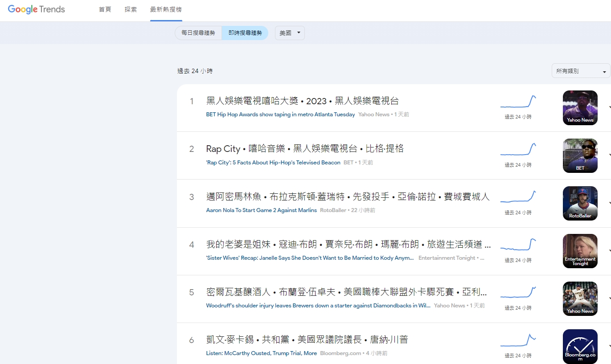The height and width of the screenshot is (364, 611).
Task: Click the trend title 黑人娛樂電視嘻哈大獎 • 2023
Action: pyautogui.click(x=303, y=101)
